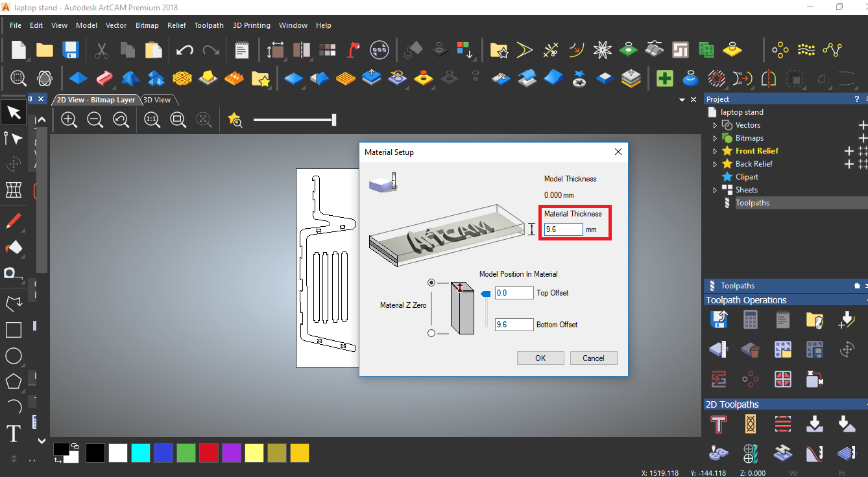This screenshot has width=868, height=477.
Task: Click the star-shaped vector icon in the top toolbar
Action: [603, 50]
